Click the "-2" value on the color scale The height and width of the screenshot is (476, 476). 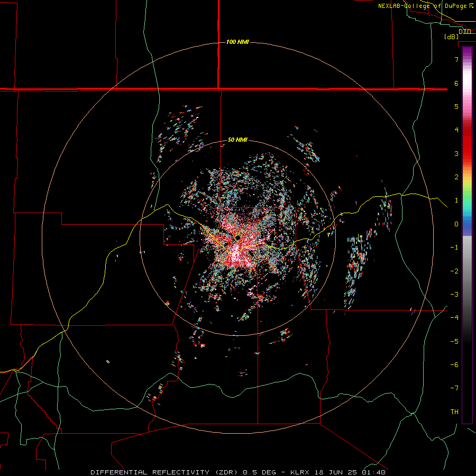click(454, 271)
